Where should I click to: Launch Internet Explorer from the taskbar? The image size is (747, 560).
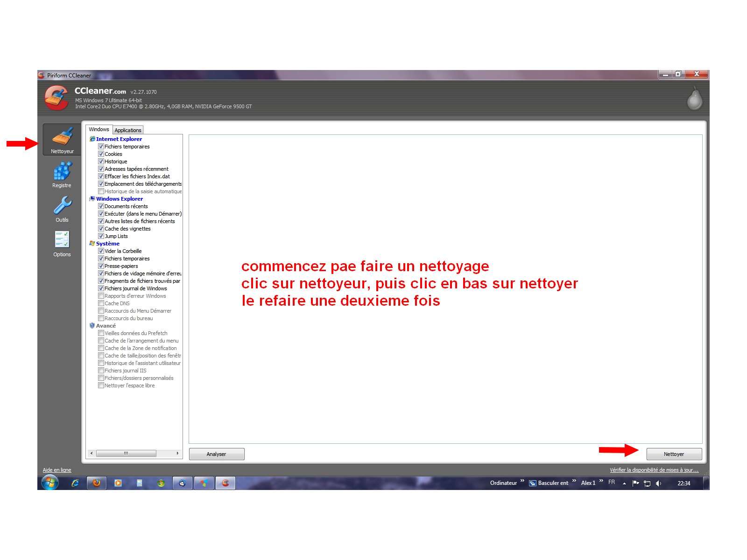pos(75,483)
